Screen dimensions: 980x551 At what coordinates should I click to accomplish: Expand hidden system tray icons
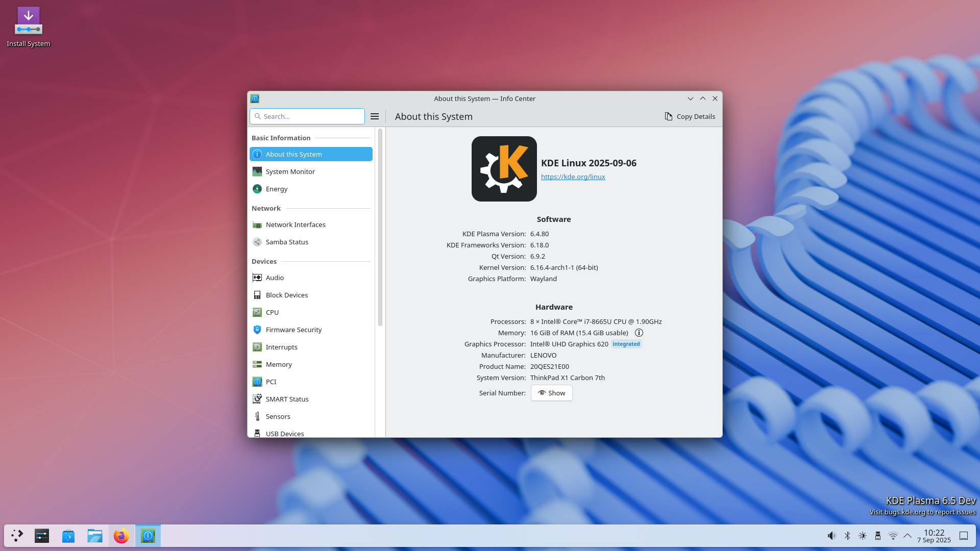click(x=908, y=536)
